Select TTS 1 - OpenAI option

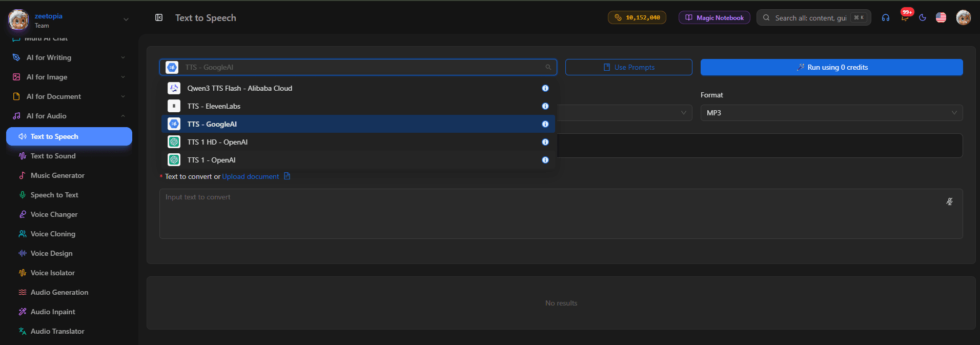(x=358, y=160)
